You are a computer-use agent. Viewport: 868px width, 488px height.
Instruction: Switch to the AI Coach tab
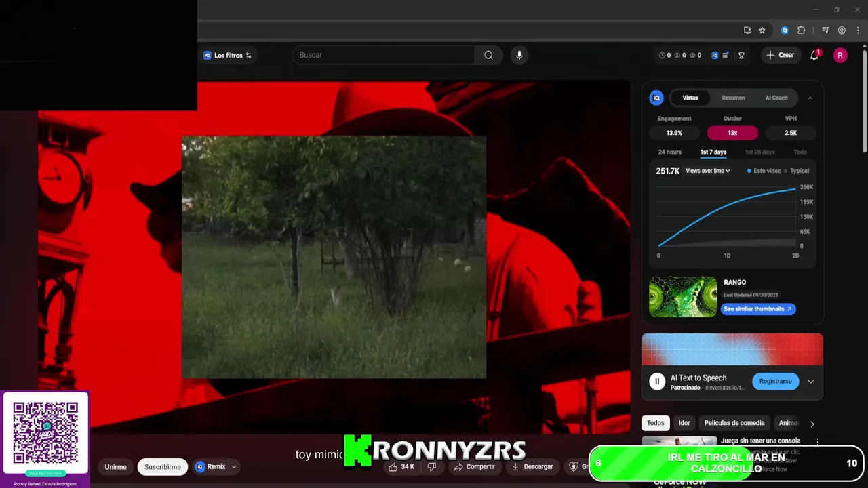point(776,98)
